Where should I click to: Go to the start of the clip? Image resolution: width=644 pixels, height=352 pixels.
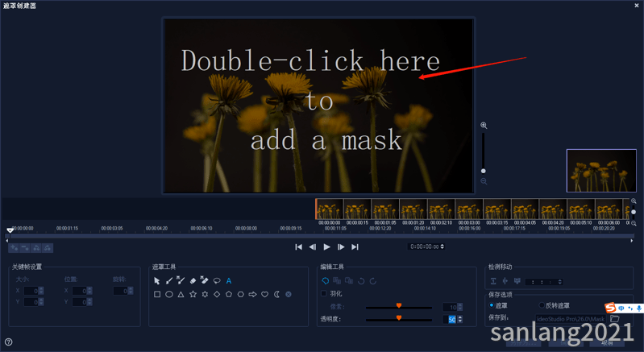pos(298,247)
